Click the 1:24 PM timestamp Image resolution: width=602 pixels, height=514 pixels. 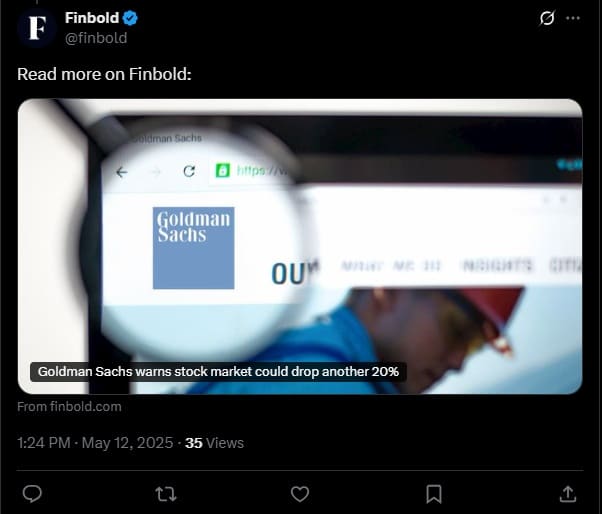tap(44, 443)
